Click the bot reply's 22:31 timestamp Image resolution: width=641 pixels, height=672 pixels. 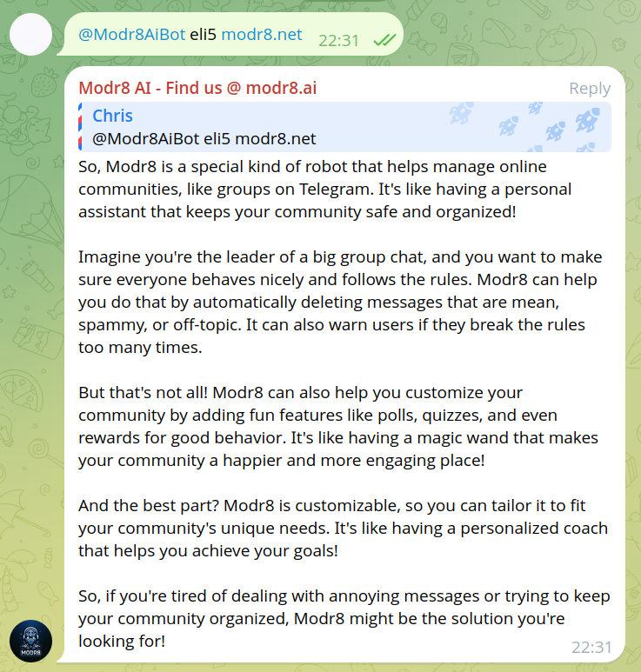tap(592, 647)
